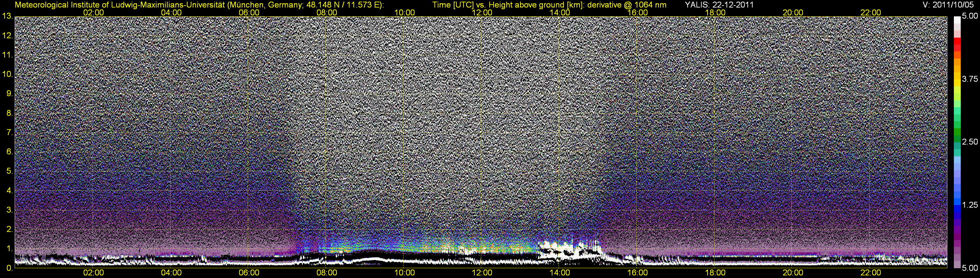Pick the 4 km height axis label

point(9,190)
